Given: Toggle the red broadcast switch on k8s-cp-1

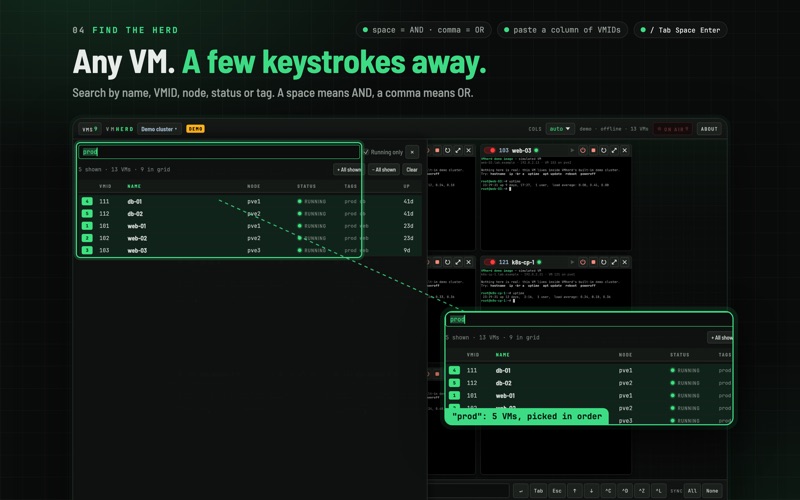Looking at the screenshot, I should [x=490, y=262].
